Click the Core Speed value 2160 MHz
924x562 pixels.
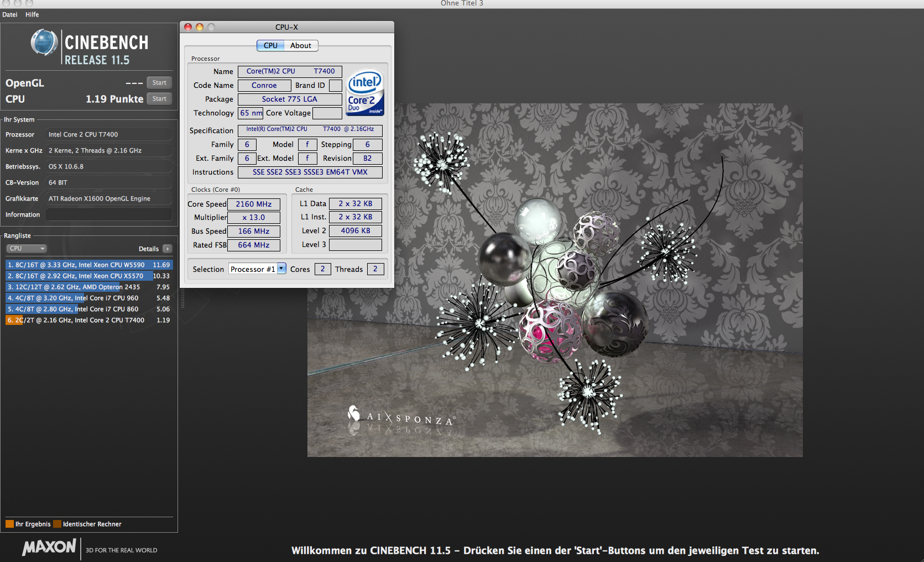point(254,204)
